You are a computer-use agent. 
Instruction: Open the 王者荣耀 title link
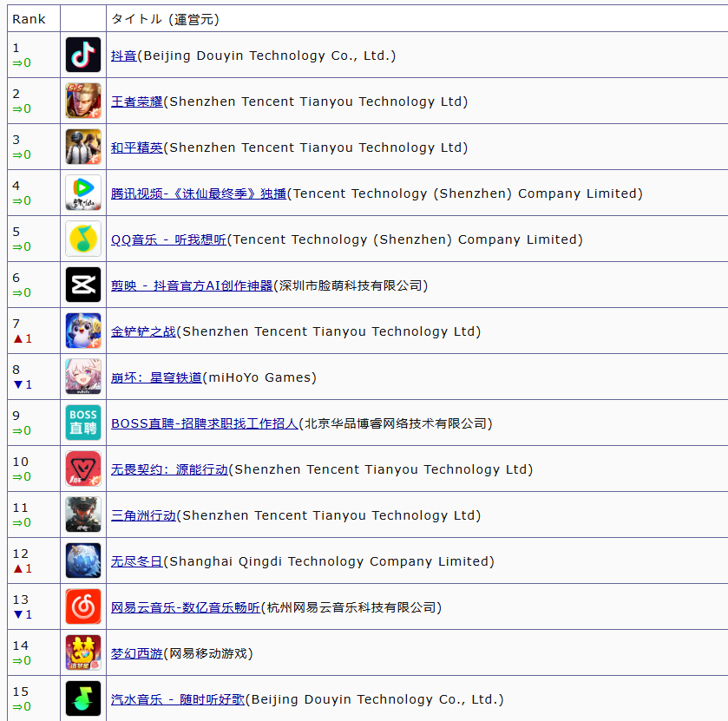pyautogui.click(x=137, y=102)
